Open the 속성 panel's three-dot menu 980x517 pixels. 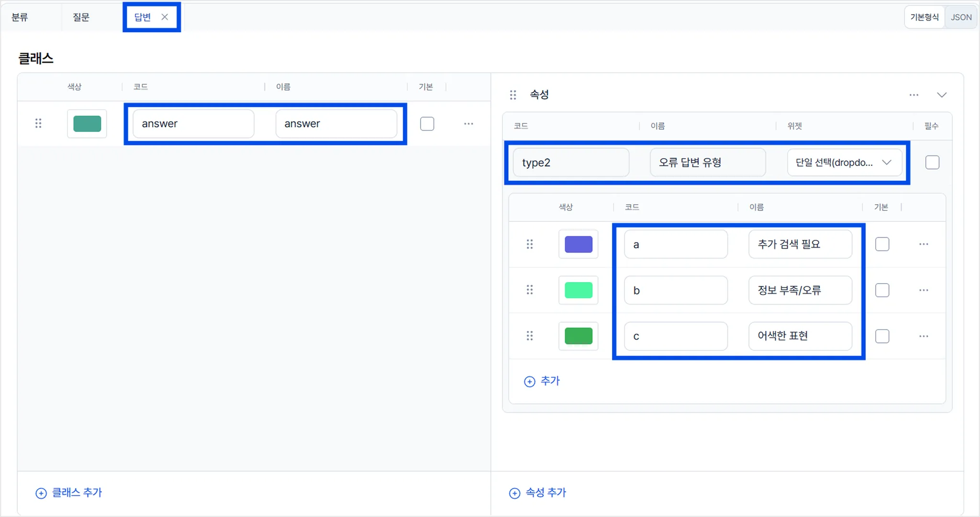[913, 95]
